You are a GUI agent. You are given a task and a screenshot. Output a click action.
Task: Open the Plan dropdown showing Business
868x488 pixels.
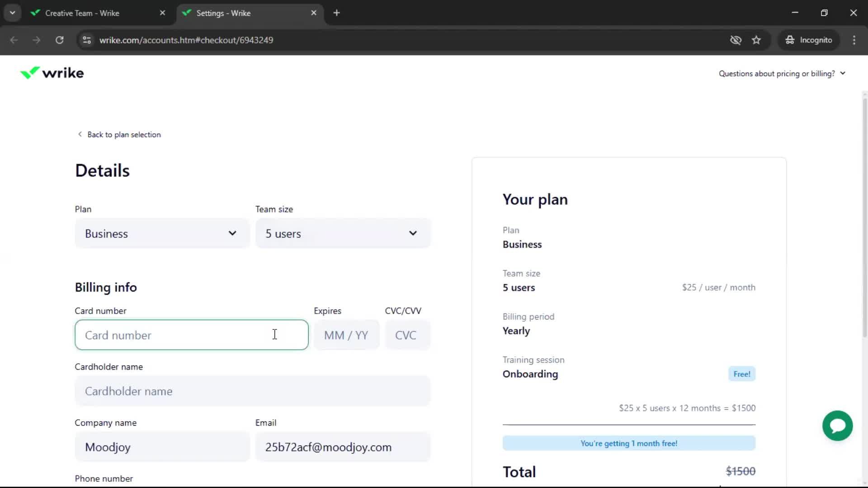pyautogui.click(x=162, y=233)
